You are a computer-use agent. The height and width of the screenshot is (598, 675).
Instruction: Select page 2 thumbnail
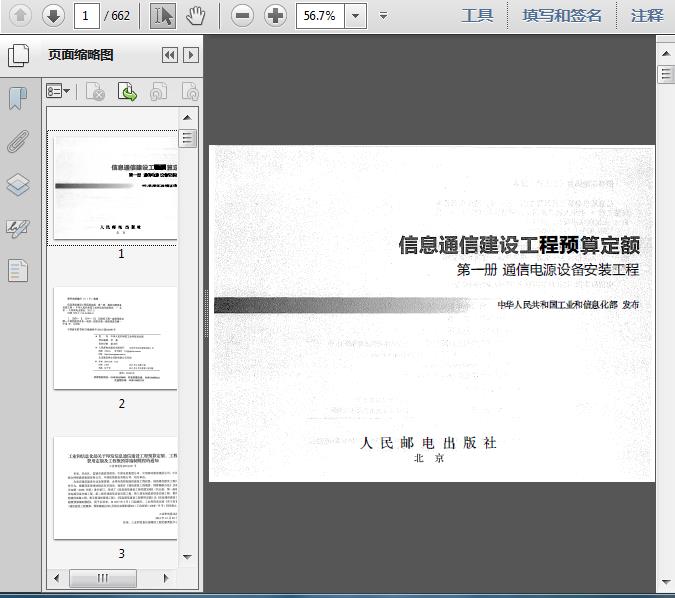pyautogui.click(x=115, y=338)
